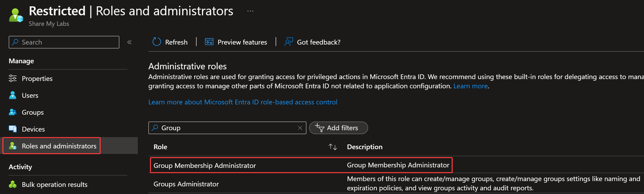Click the Refresh icon in toolbar
The width and height of the screenshot is (644, 194).
tap(157, 42)
